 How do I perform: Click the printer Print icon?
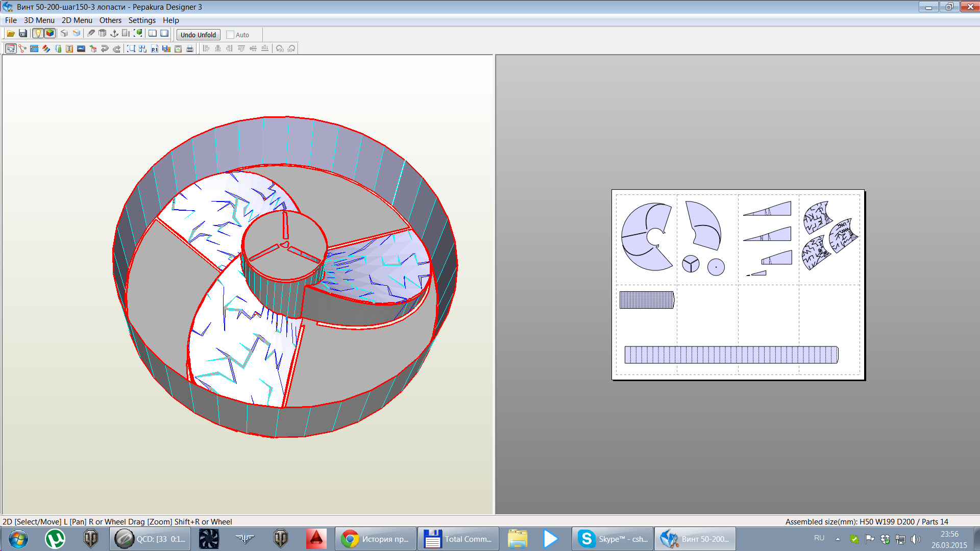pos(190,49)
